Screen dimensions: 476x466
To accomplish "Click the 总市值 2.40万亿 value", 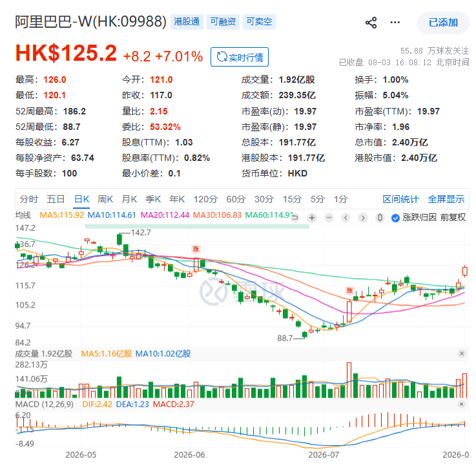I will tap(410, 142).
